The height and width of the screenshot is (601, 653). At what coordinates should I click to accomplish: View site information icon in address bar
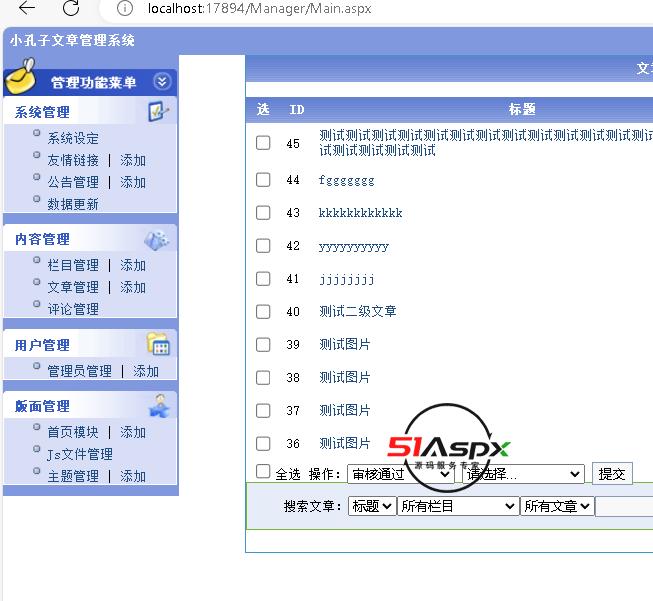pyautogui.click(x=125, y=8)
